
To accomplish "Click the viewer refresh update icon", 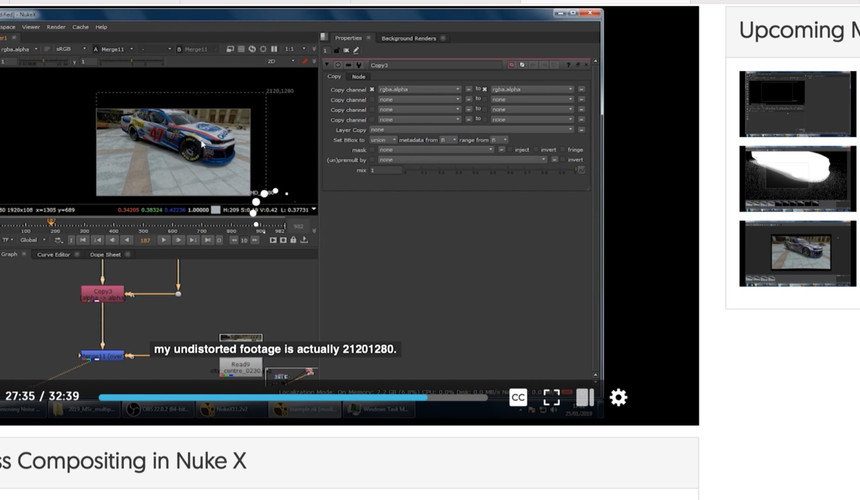I will point(252,49).
